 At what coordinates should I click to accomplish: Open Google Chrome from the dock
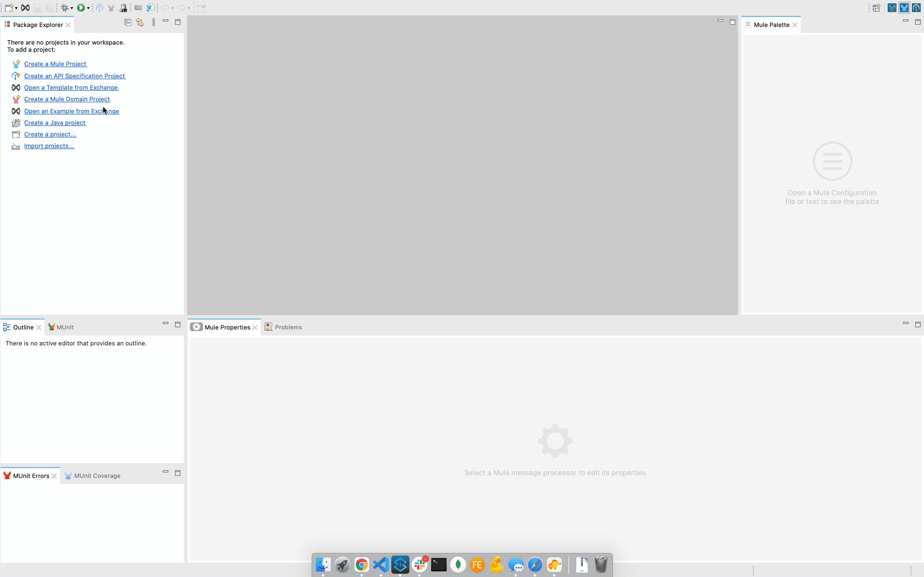coord(362,564)
